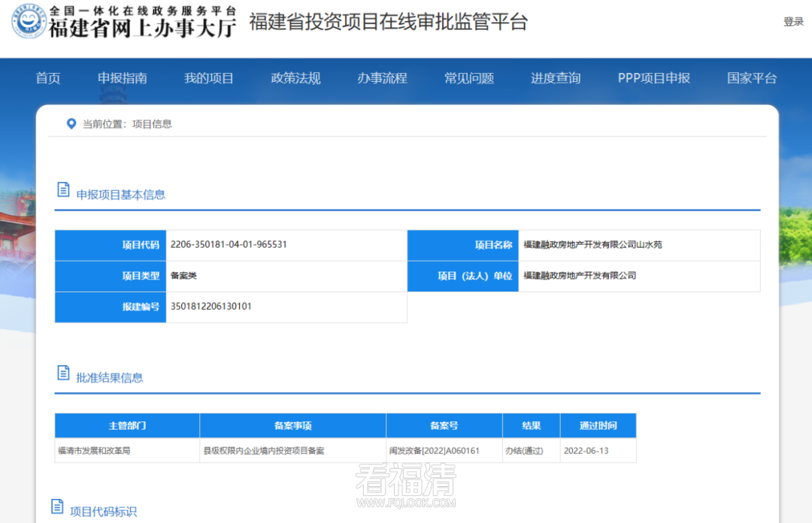Click the location pin icon beside 当前位置
812x523 pixels.
(71, 124)
